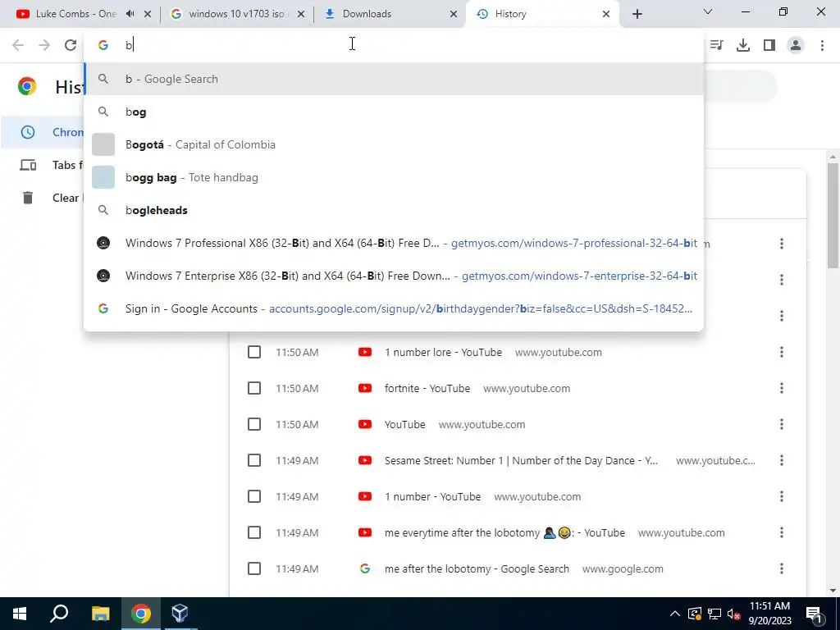Click the bogg bag suggestion thumbnail

103,177
